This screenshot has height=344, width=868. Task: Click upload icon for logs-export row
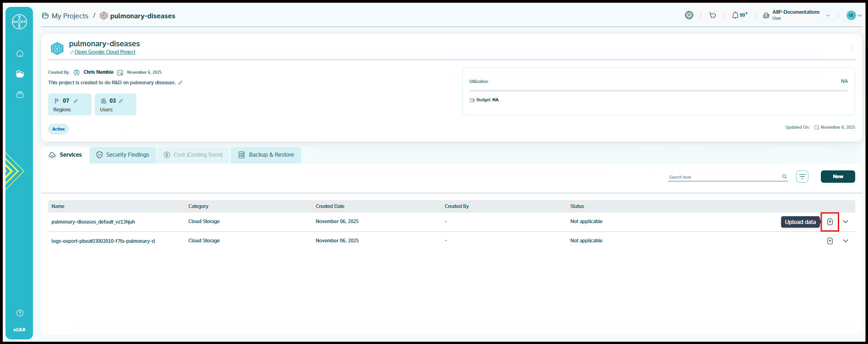tap(830, 241)
